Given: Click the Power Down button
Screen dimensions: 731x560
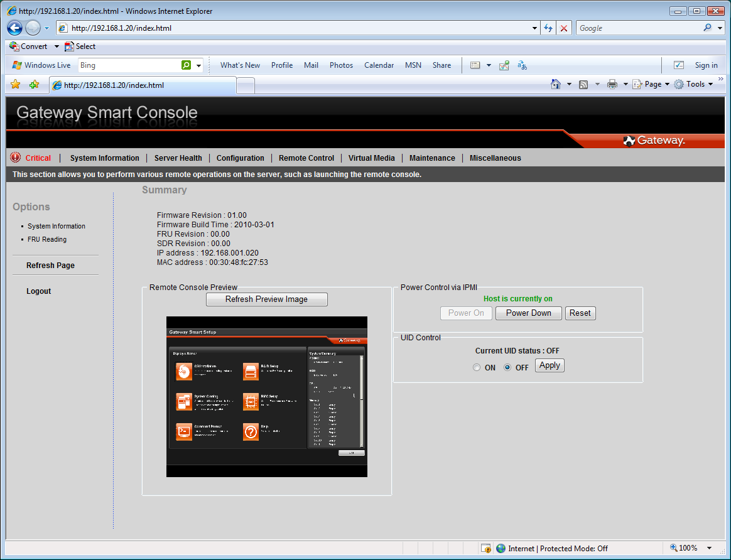Looking at the screenshot, I should coord(529,313).
